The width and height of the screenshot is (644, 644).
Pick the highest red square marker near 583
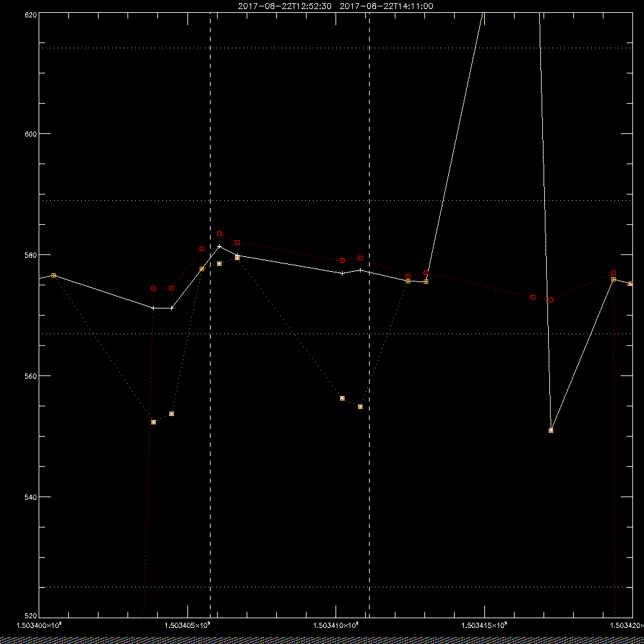pyautogui.click(x=220, y=233)
